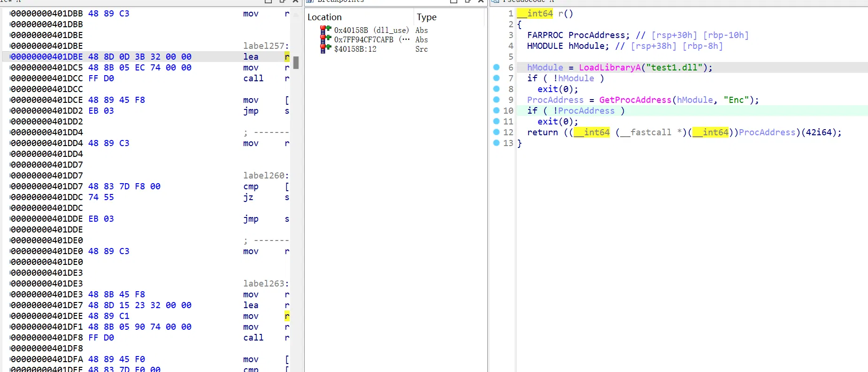Toggle breakpoint dot on pseudocode line 11

(496, 121)
